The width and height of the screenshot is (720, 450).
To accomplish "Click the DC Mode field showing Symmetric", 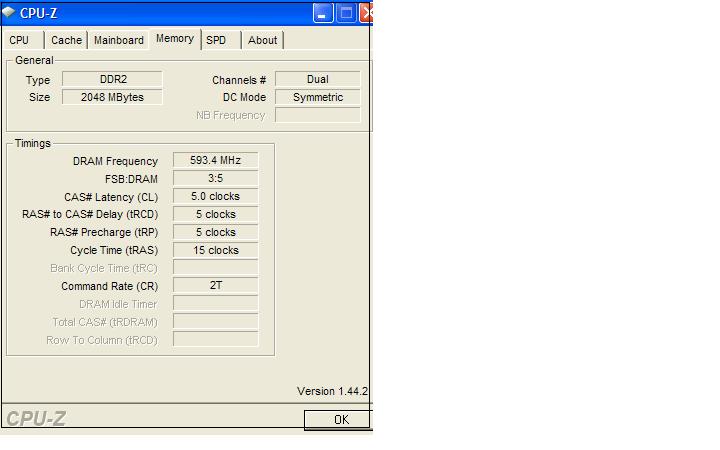I will coord(318,97).
